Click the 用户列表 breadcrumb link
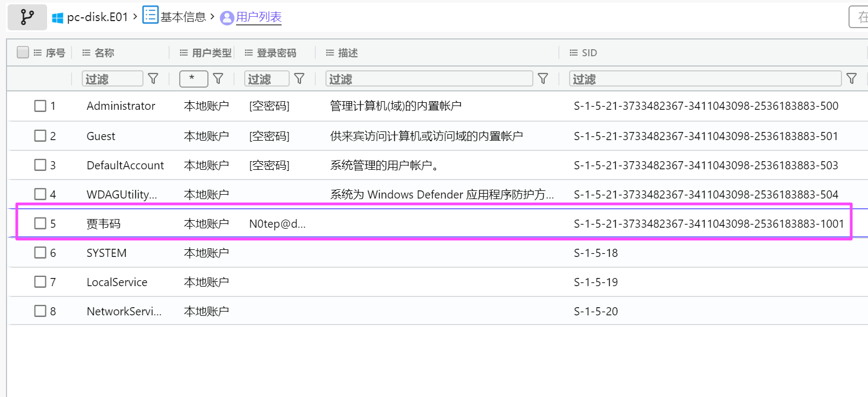Viewport: 868px width, 397px height. 259,17
